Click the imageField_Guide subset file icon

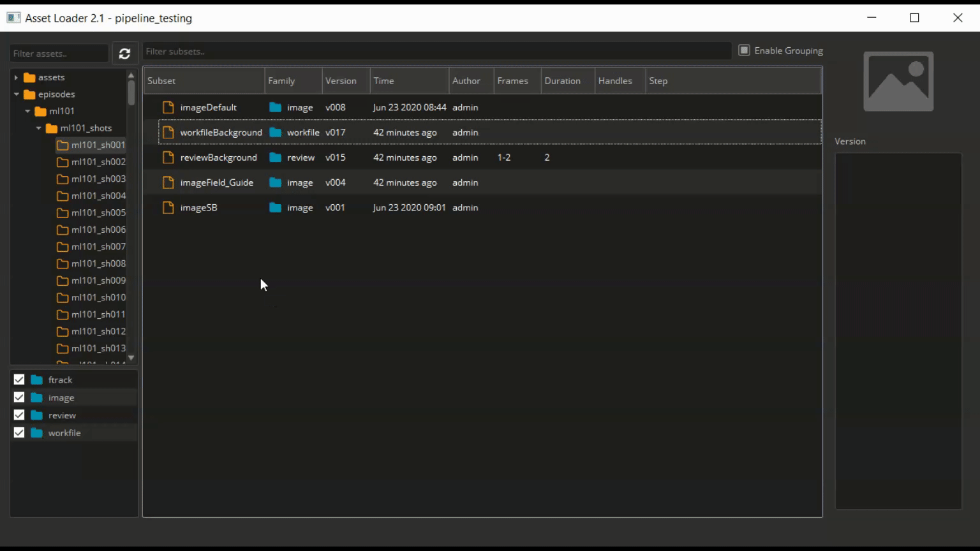(168, 182)
